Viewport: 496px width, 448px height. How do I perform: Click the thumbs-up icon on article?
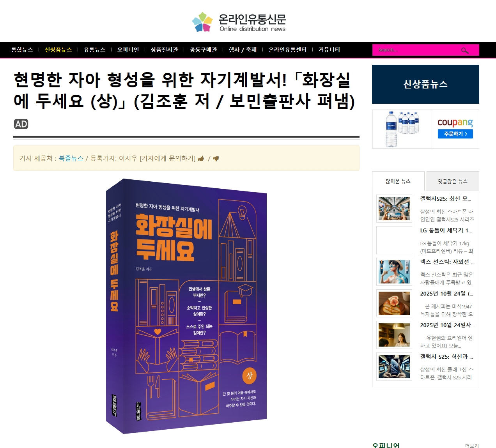pos(201,158)
